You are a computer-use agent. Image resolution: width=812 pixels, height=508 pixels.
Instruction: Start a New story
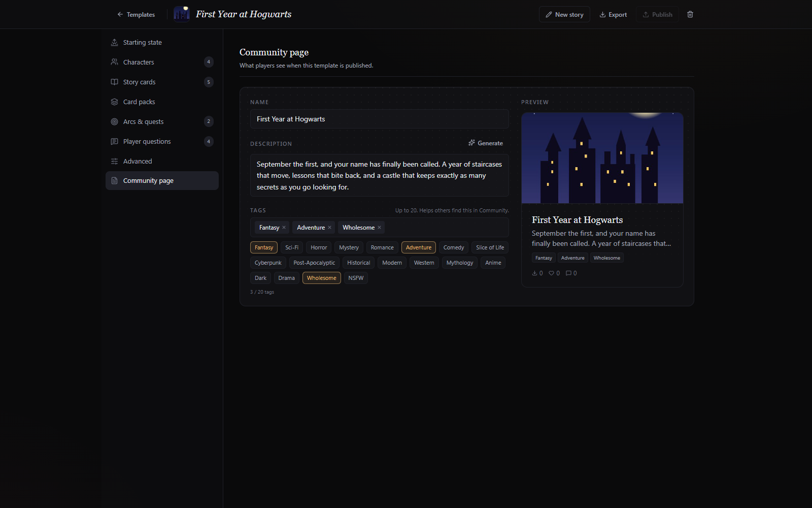[564, 15]
